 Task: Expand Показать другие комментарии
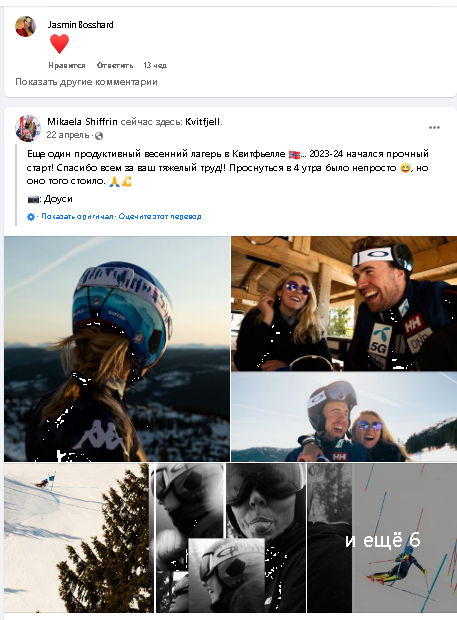(86, 82)
